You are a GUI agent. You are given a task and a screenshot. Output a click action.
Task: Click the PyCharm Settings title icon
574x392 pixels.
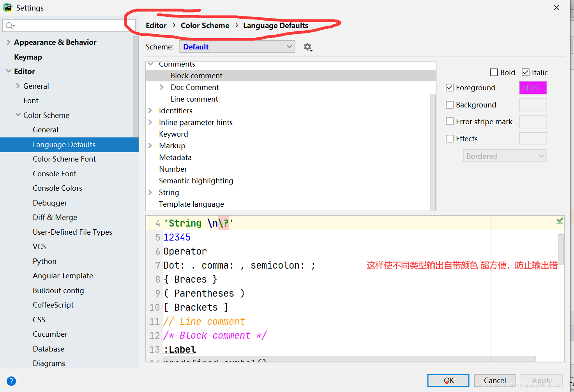(x=7, y=7)
